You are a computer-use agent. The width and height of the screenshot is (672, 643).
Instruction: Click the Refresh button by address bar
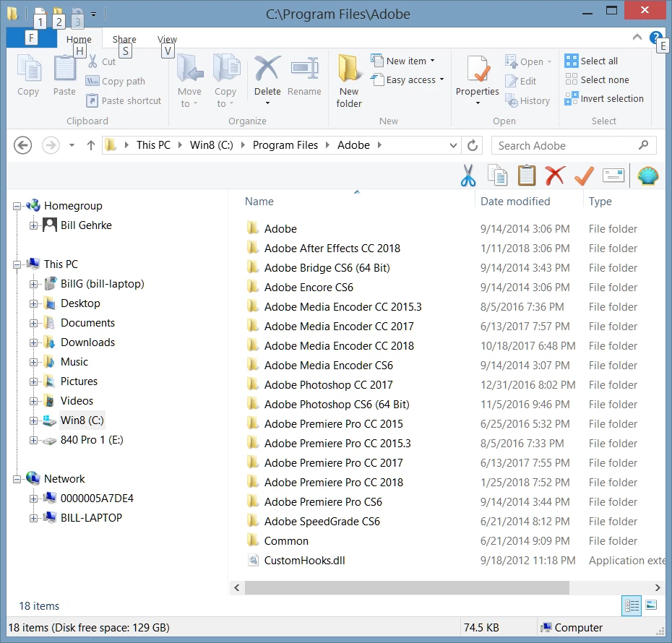[473, 145]
